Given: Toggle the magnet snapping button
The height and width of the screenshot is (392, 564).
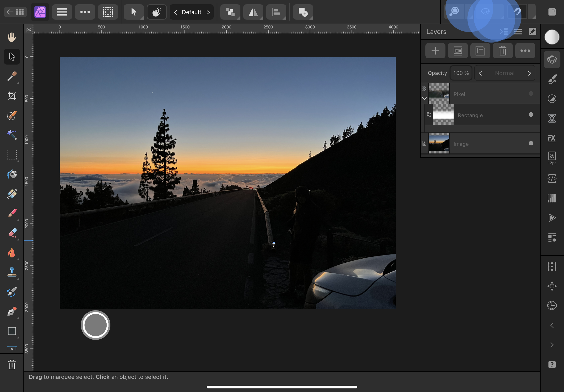Looking at the screenshot, I should (x=517, y=11).
